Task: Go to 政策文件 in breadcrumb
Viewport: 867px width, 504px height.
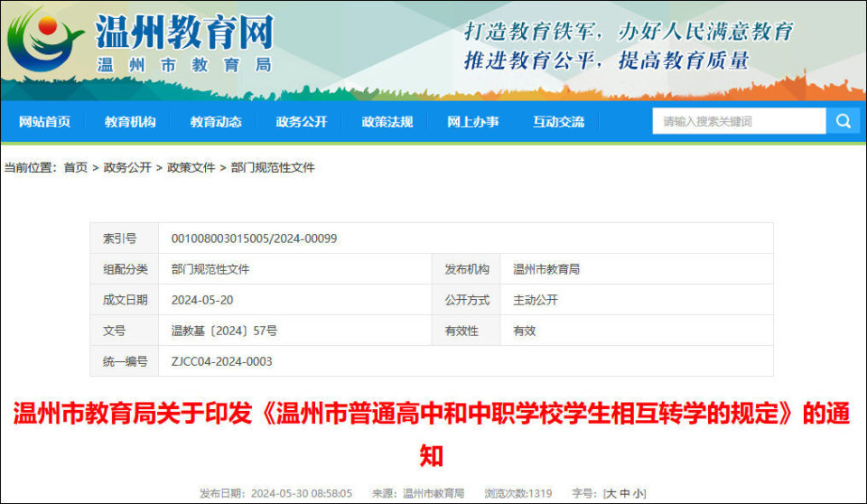Action: [191, 168]
